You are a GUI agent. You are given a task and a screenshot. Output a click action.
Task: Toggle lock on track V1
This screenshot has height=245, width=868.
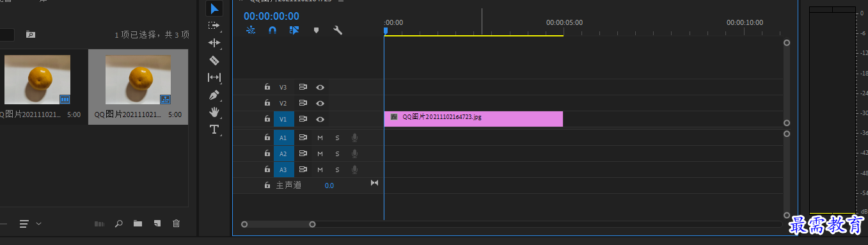pos(267,119)
